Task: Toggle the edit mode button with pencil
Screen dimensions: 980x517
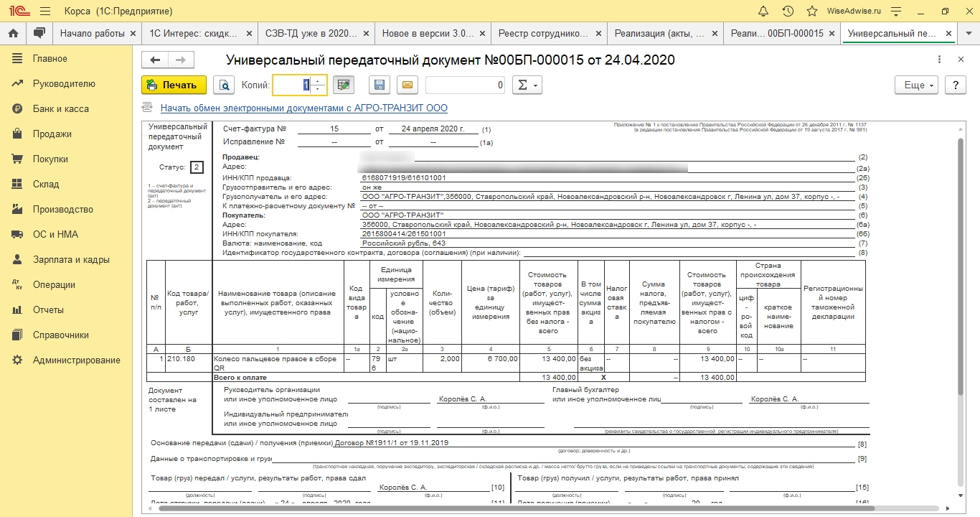Action: click(x=345, y=85)
